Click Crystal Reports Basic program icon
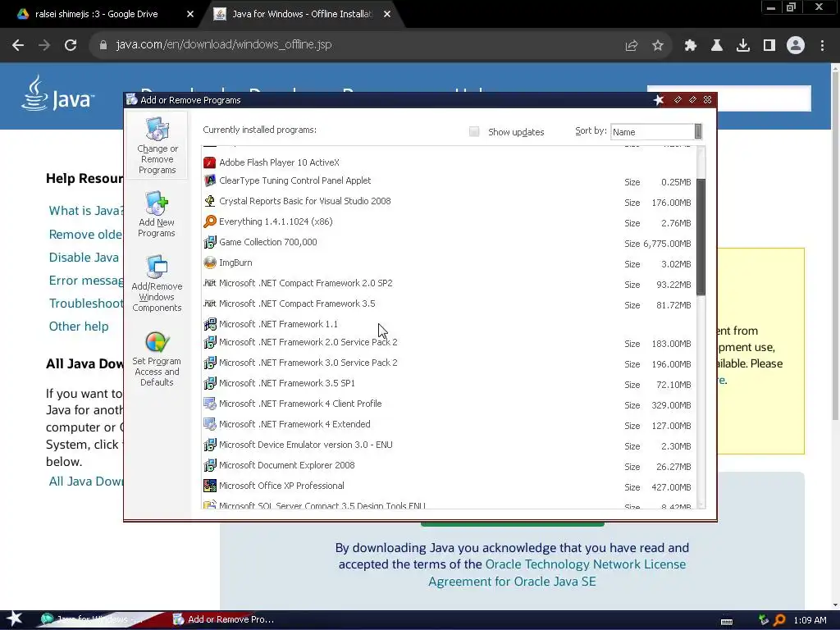 point(209,202)
